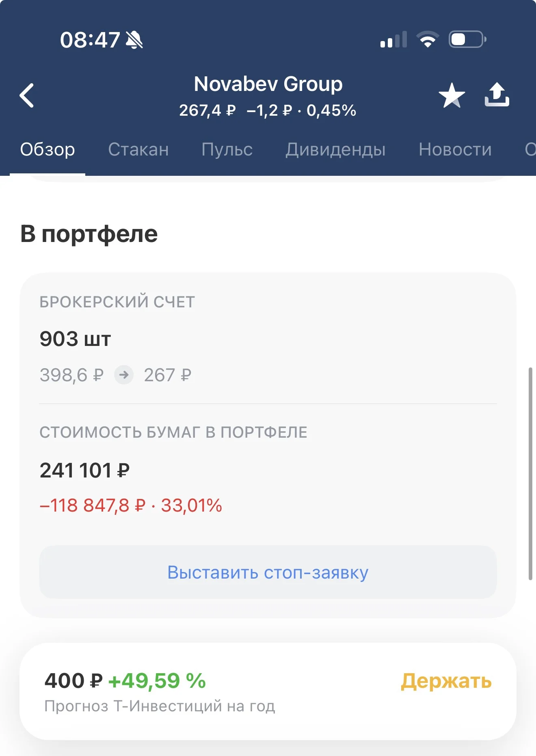Screen dimensions: 536x756
Task: Toggle the favorite star icon
Action: 452,95
